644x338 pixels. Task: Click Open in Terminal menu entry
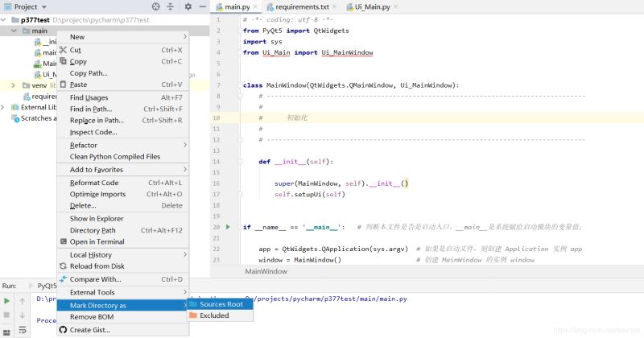click(x=97, y=241)
